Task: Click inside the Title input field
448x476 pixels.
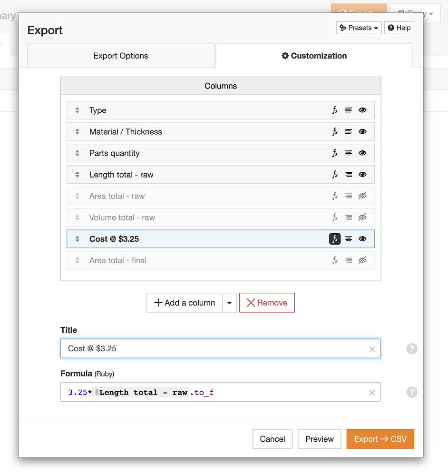Action: (x=190, y=349)
